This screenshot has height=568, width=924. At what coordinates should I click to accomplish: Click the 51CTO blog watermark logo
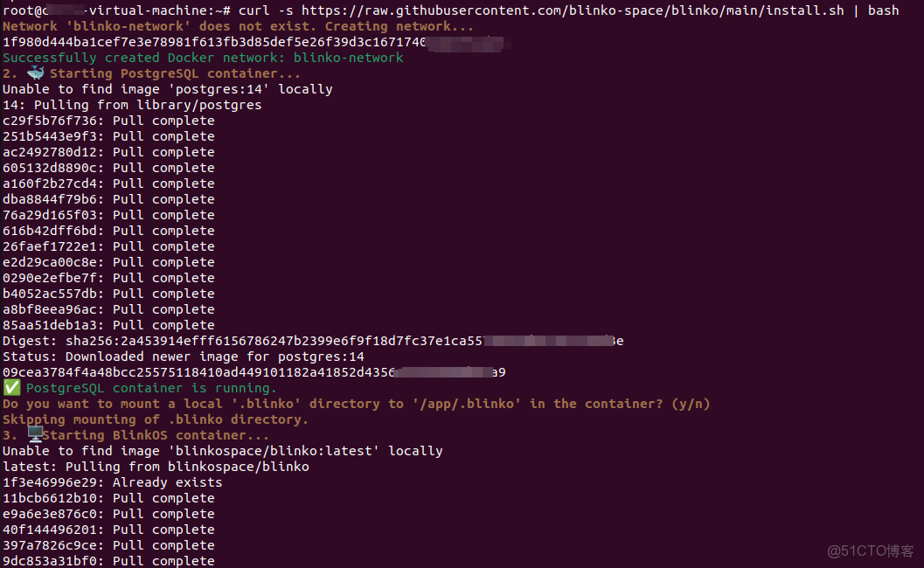click(x=870, y=551)
